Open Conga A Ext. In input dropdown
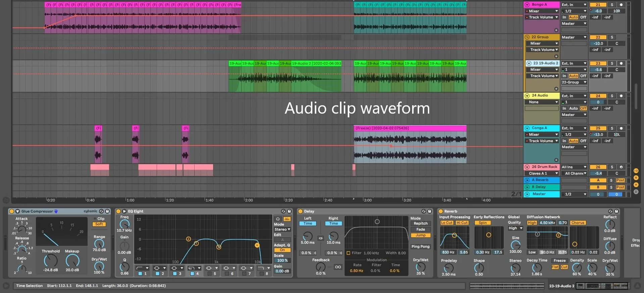This screenshot has width=644, height=293. point(574,128)
